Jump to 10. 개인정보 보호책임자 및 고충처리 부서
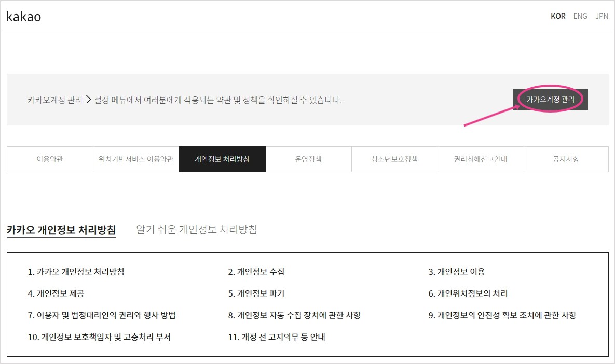 click(99, 337)
